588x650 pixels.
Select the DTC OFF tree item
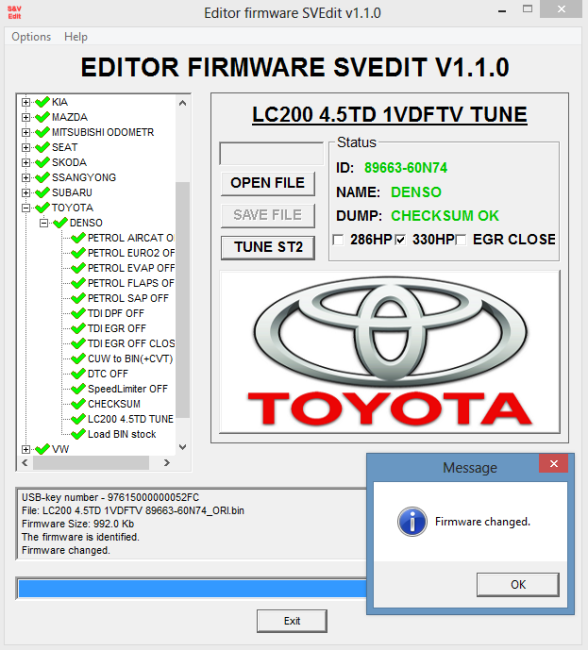pos(108,374)
